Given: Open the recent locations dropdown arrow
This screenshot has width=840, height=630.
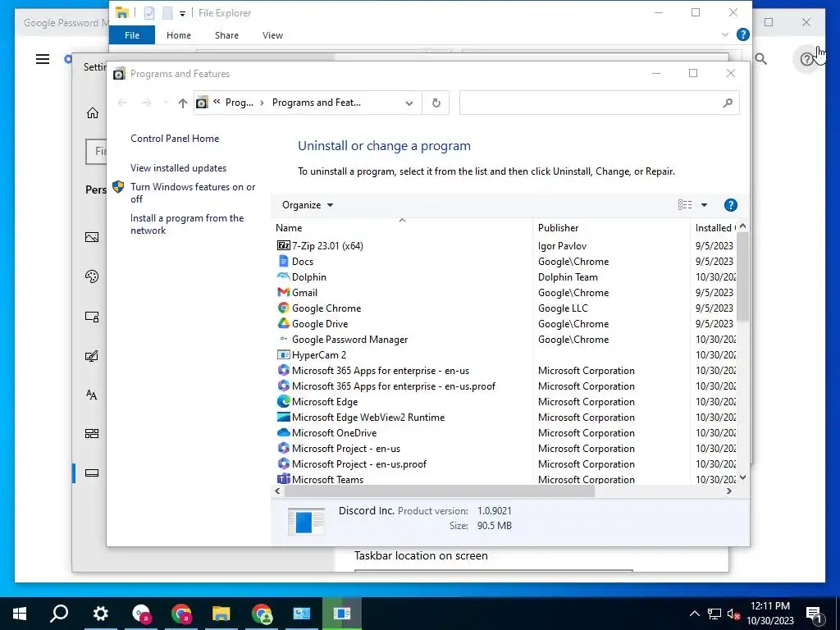Looking at the screenshot, I should click(x=166, y=103).
